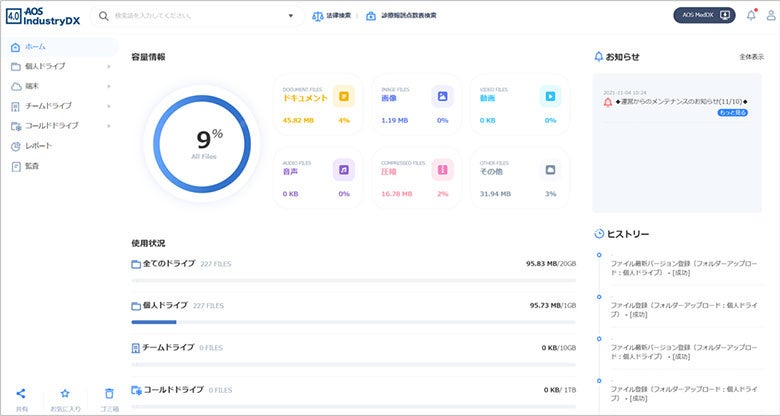This screenshot has height=416, width=780.
Task: Click the 個人ドライブ usage progress bar
Action: tap(353, 322)
